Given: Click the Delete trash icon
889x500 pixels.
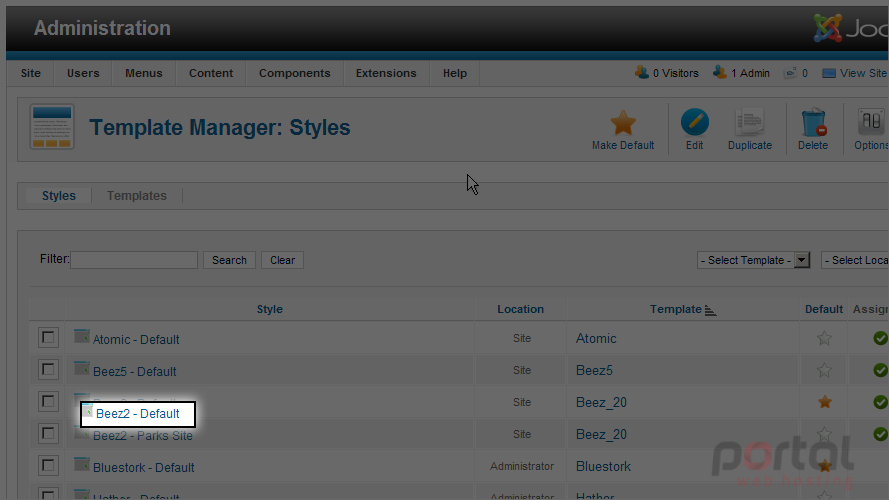Looking at the screenshot, I should [813, 122].
